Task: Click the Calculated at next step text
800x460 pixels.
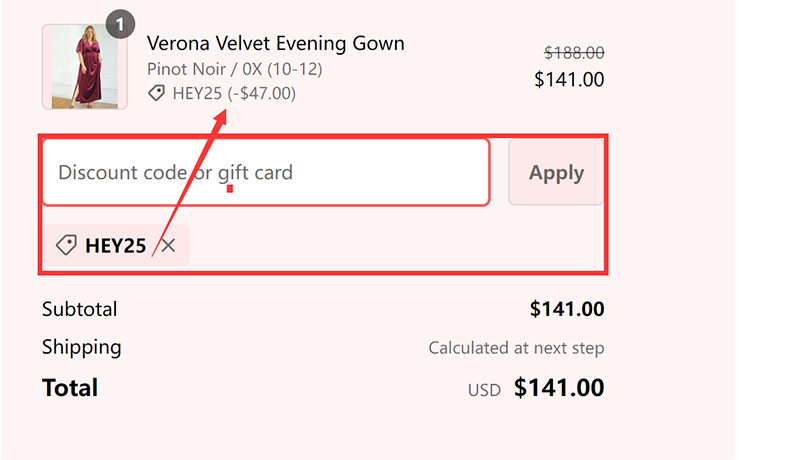Action: click(x=516, y=348)
